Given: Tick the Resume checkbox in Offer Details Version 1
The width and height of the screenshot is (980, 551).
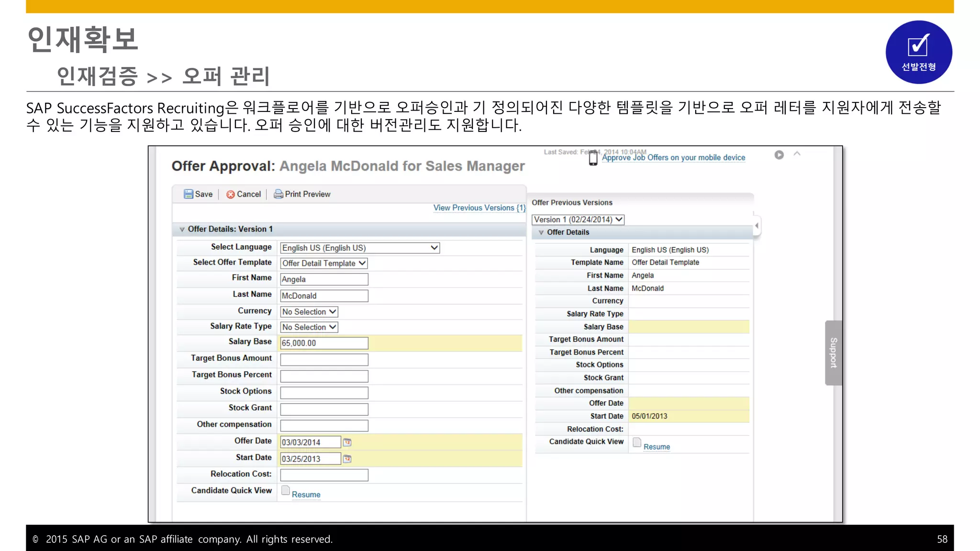Looking at the screenshot, I should (x=286, y=490).
